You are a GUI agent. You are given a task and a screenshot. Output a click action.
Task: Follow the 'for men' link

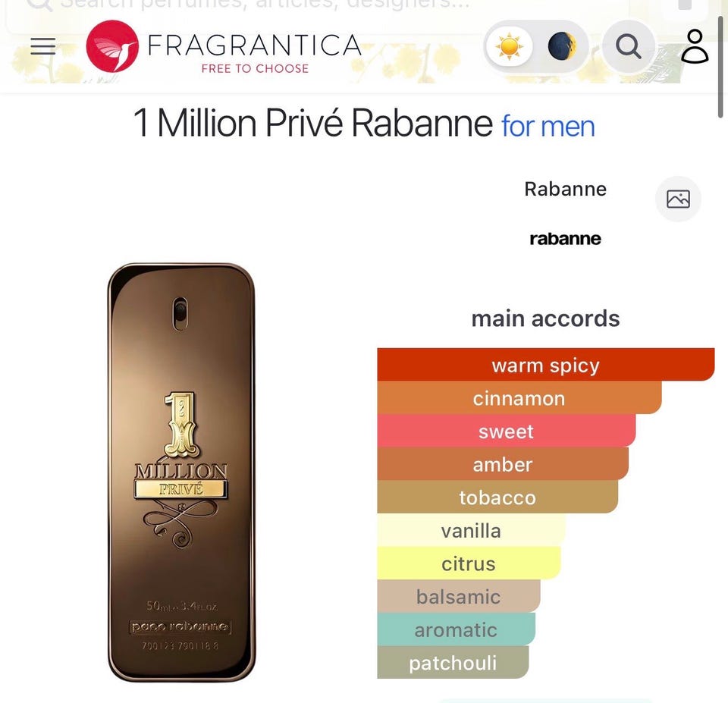[548, 127]
